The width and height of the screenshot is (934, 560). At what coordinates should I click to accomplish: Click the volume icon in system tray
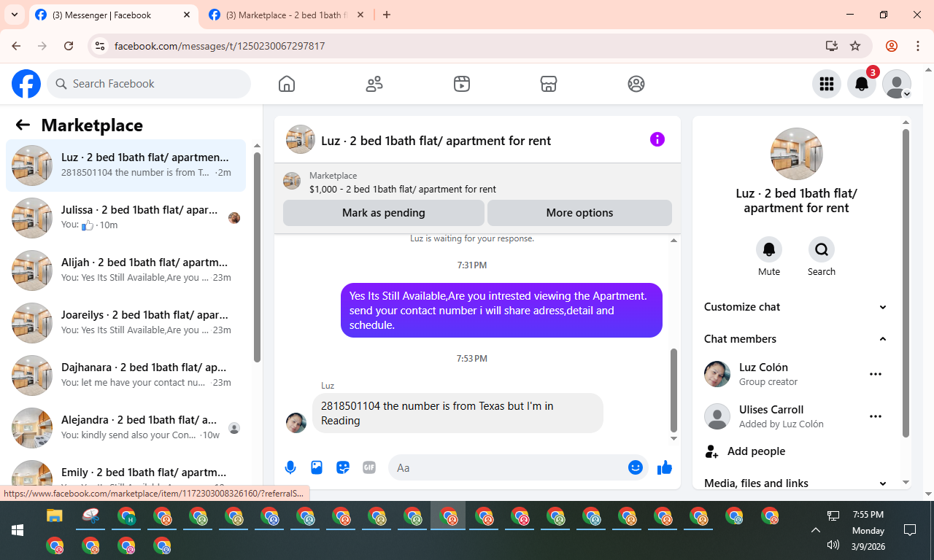pyautogui.click(x=833, y=544)
